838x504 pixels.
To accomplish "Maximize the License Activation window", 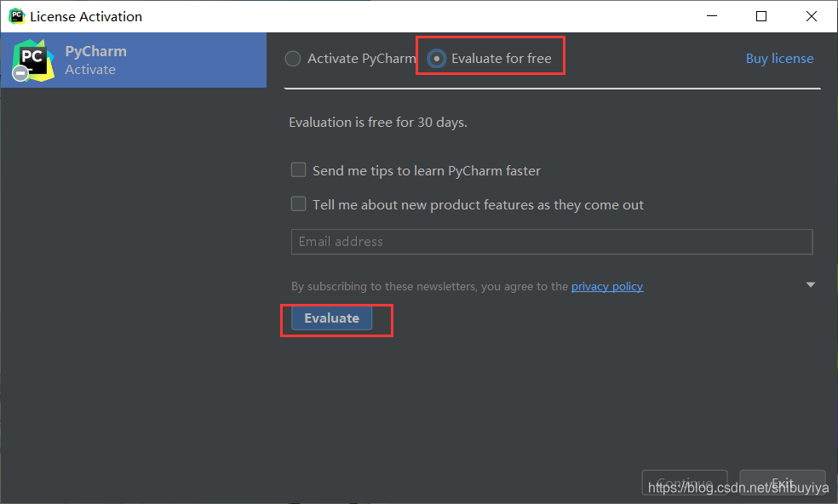I will pyautogui.click(x=761, y=16).
